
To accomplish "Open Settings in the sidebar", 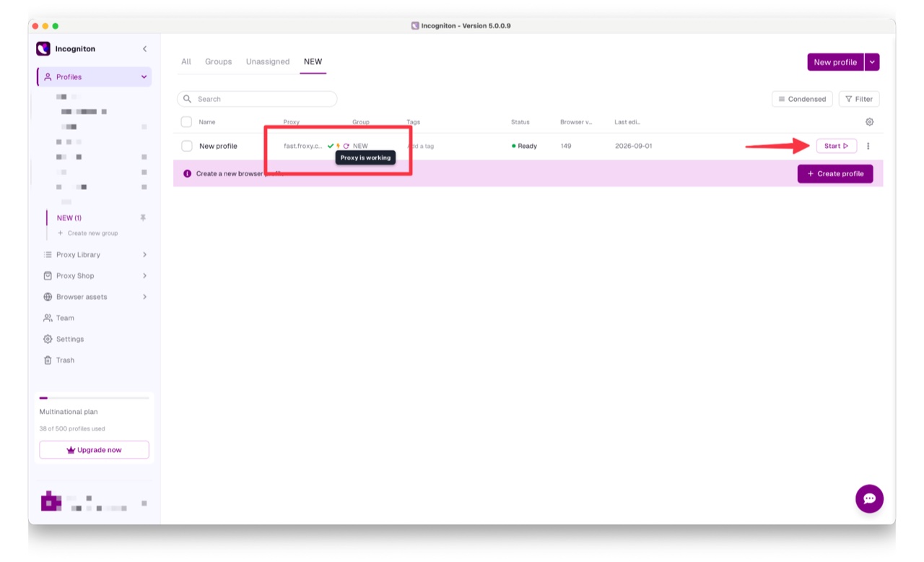I will 70,339.
